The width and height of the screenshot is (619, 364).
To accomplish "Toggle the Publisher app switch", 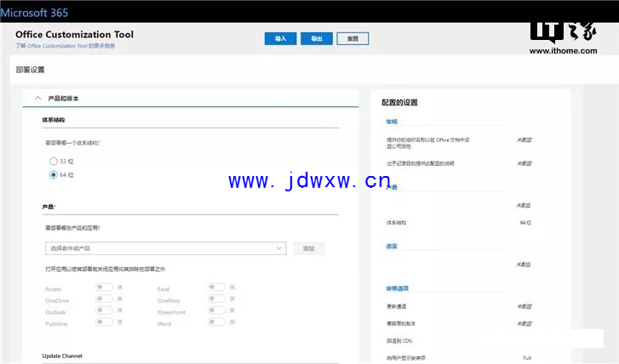I will click(x=104, y=321).
